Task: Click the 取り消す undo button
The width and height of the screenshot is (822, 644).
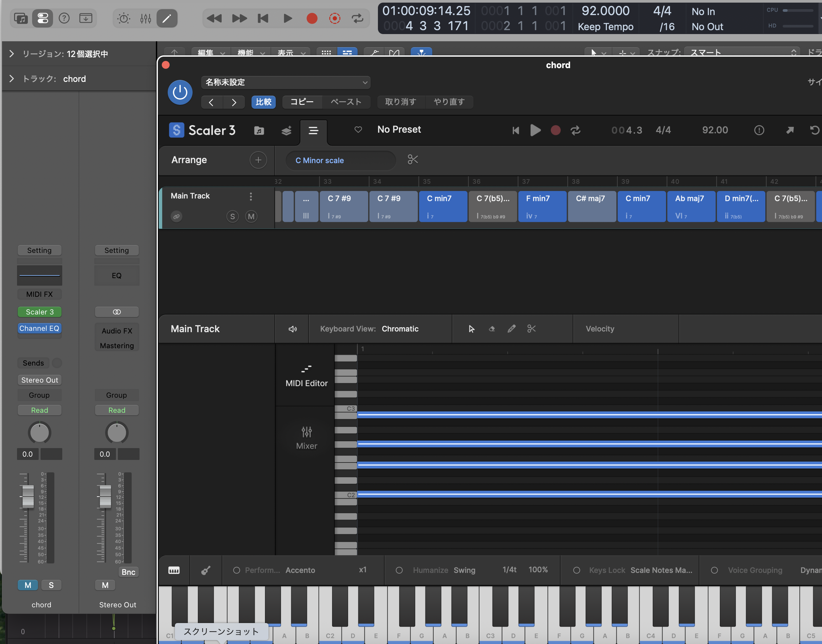Action: click(x=401, y=102)
